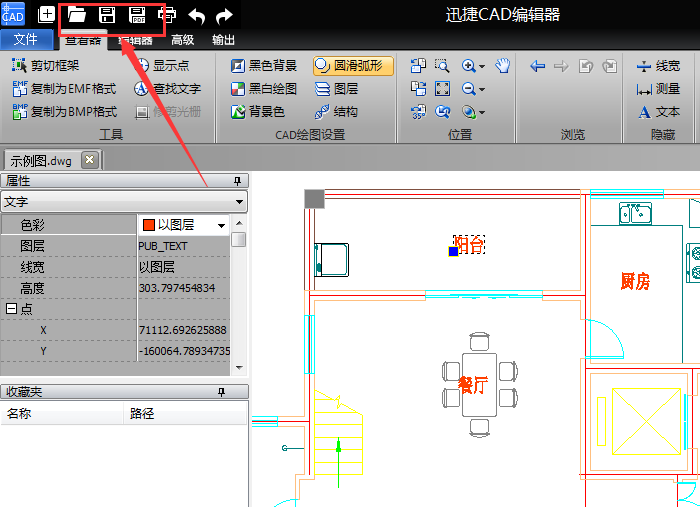The image size is (700, 507).
Task: Toggle 黑白绘图 black-and-white drawing mode
Action: [x=264, y=89]
